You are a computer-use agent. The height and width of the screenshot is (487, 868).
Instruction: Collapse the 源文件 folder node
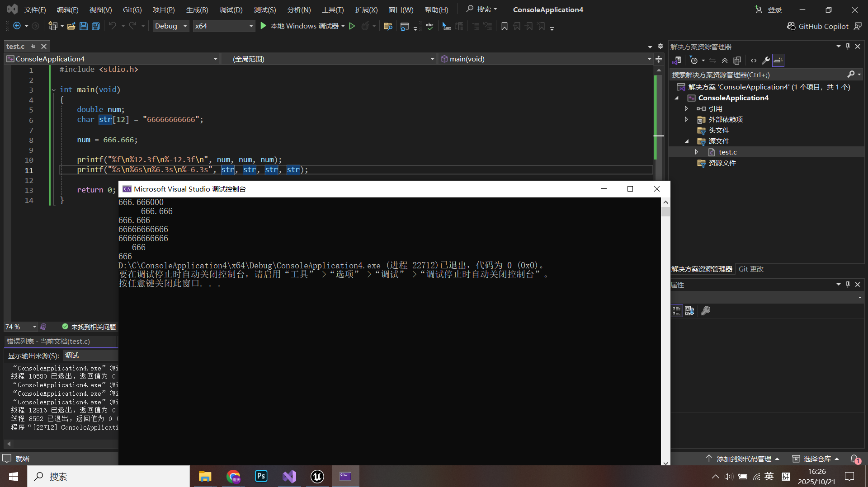pos(687,141)
